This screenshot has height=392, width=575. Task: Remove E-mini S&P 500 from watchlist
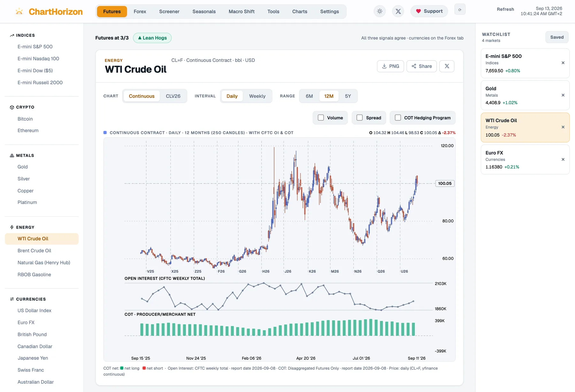coord(563,63)
